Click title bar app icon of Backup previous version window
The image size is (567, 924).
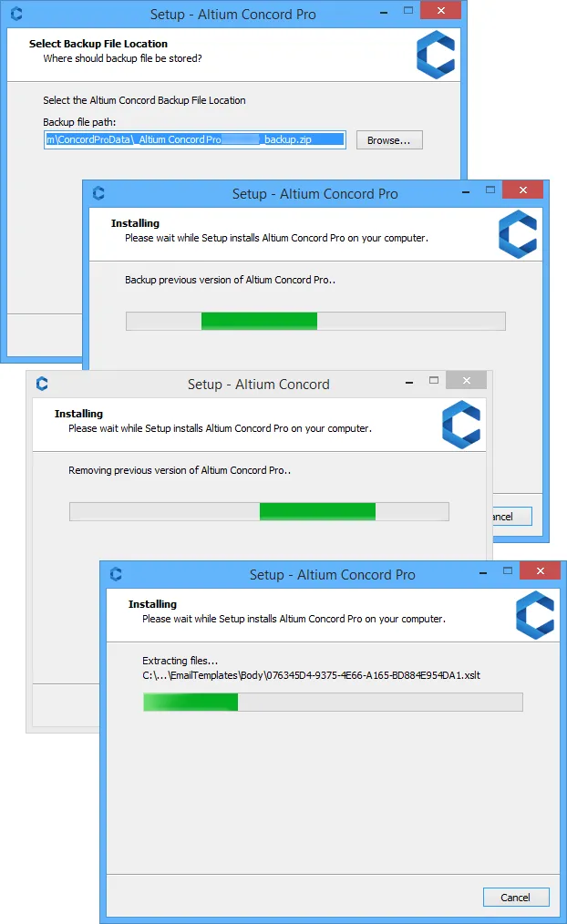coord(98,193)
